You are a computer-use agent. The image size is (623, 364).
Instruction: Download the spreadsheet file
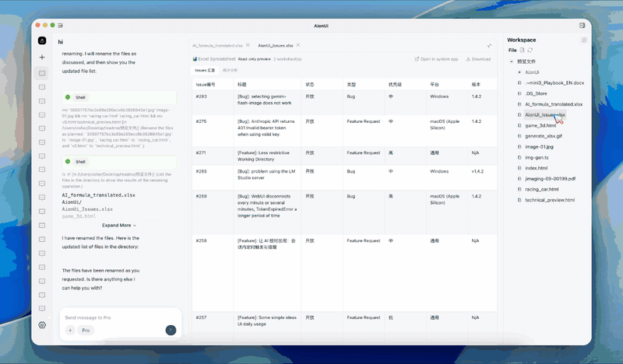click(478, 59)
